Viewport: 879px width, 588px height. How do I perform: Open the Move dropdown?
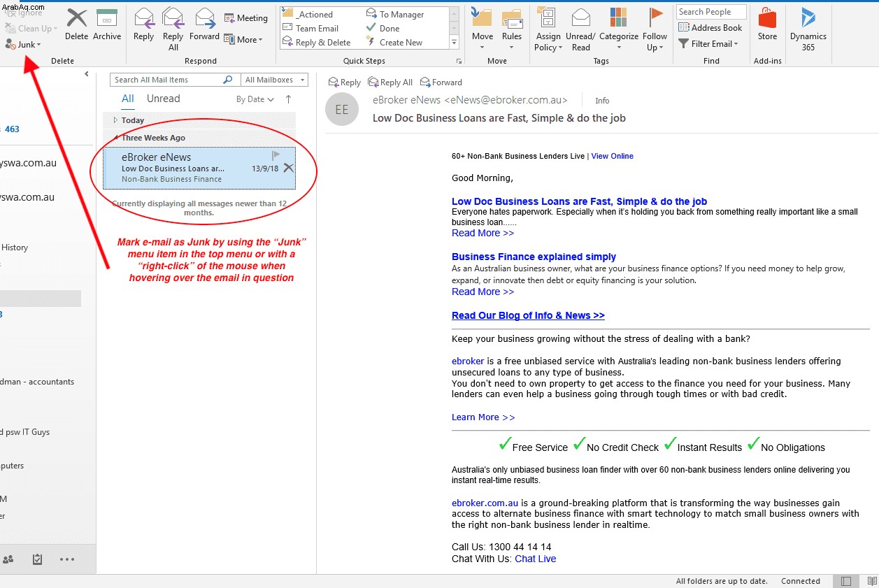483,29
